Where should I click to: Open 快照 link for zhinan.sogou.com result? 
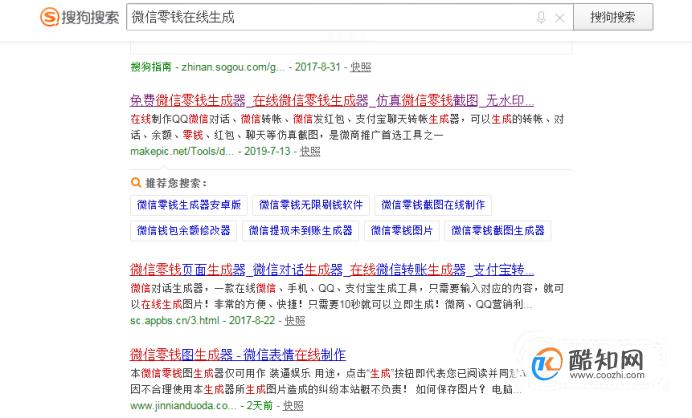tap(361, 67)
